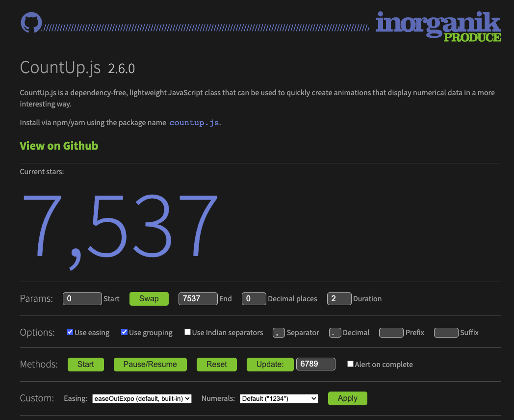Click the Update value field showing 6789
The height and width of the screenshot is (420, 514).
click(316, 364)
